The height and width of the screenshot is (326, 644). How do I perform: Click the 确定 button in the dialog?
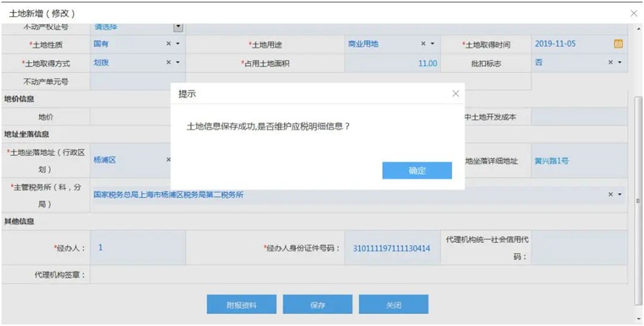[x=417, y=170]
